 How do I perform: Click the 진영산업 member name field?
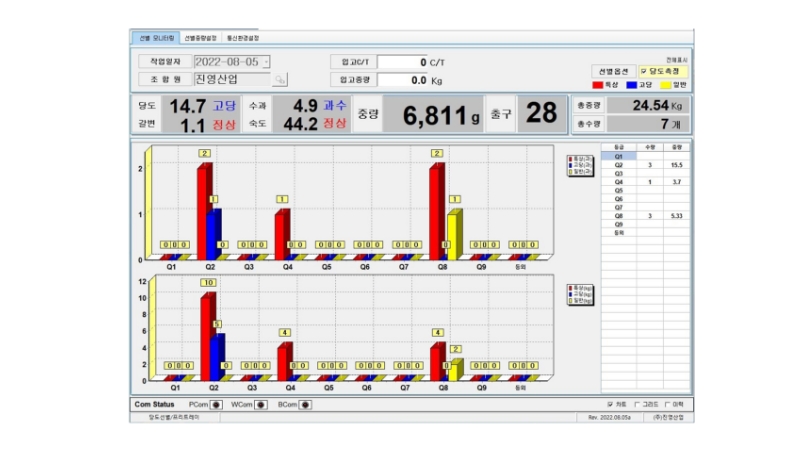[x=232, y=80]
